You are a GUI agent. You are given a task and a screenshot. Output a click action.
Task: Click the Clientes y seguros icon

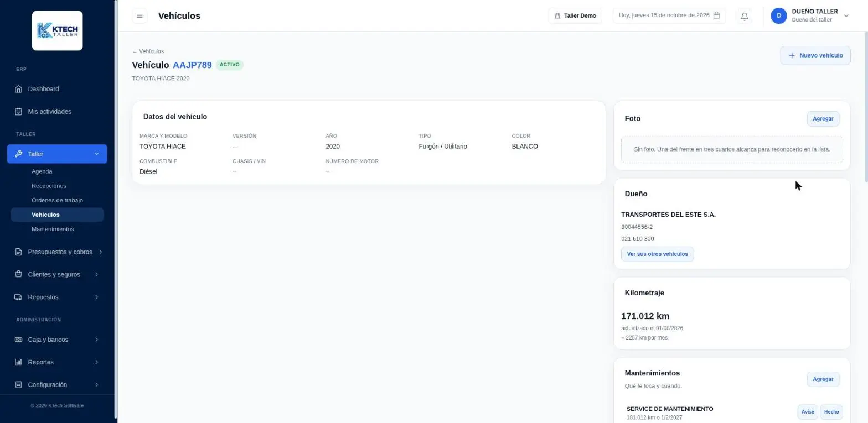[18, 274]
